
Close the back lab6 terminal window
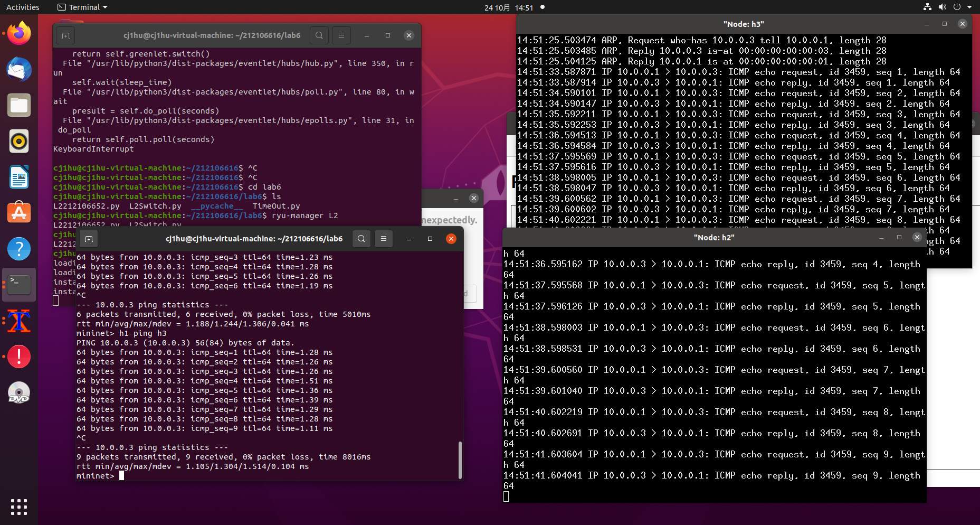point(409,35)
